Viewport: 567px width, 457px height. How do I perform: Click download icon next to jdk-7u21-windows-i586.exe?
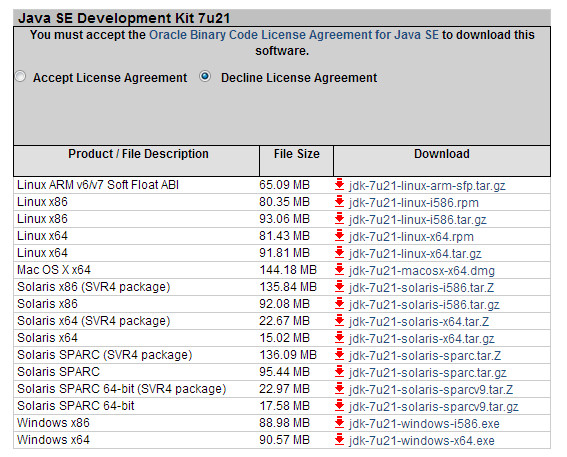(339, 422)
